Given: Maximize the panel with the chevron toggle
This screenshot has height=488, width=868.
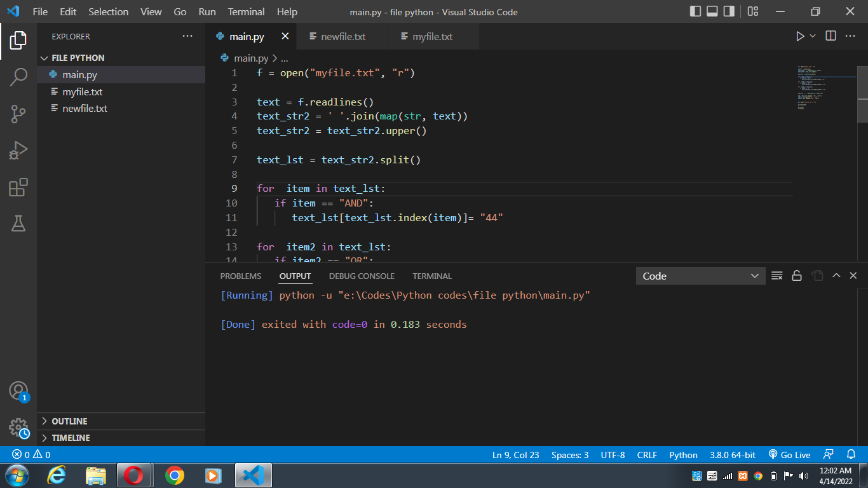Looking at the screenshot, I should (x=836, y=275).
